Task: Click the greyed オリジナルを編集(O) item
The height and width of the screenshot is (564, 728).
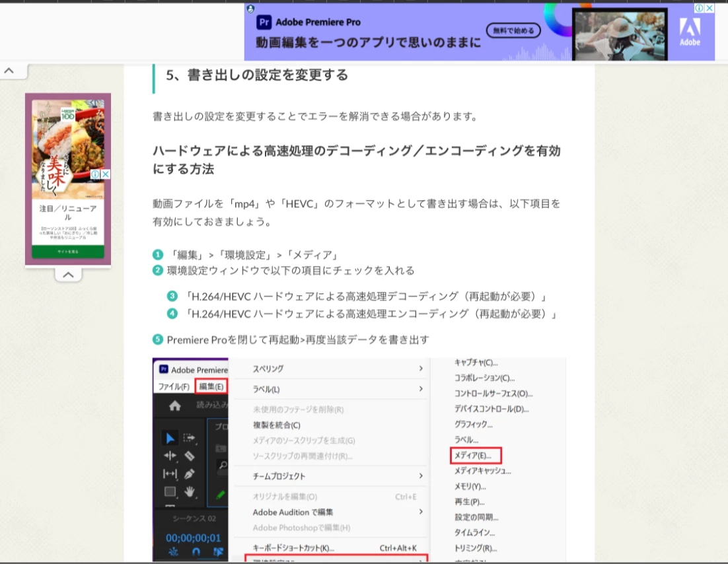Action: (x=285, y=497)
